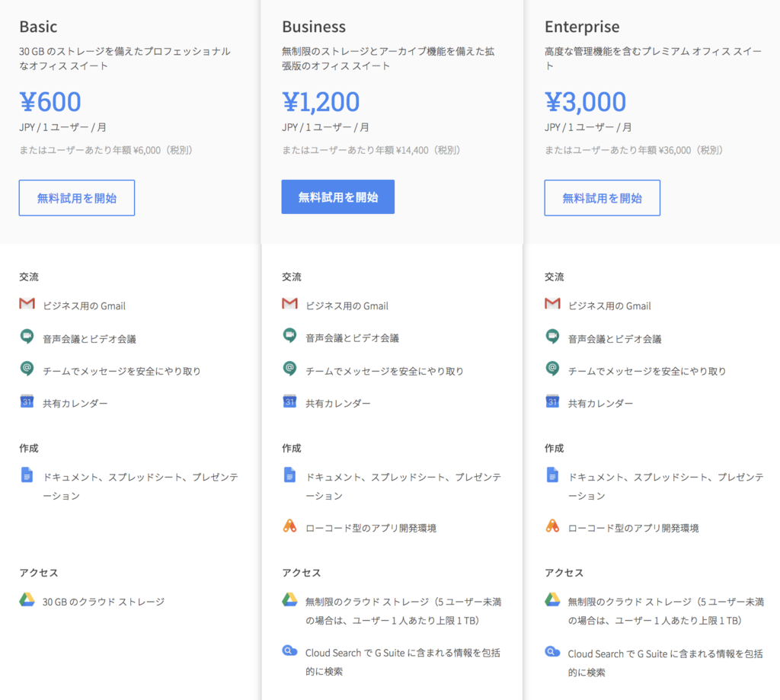Viewport: 780px width, 700px height.
Task: Click the Hangouts Chat icon in Basic plan
Action: tap(27, 369)
